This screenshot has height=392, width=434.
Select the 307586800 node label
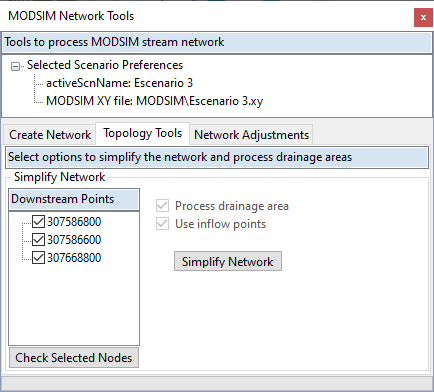74,222
